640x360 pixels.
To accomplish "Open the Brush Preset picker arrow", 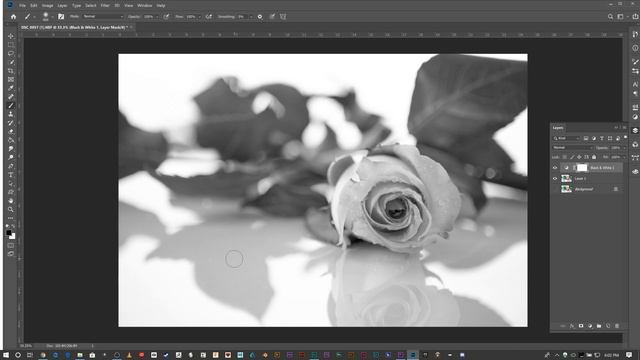I will (52, 17).
